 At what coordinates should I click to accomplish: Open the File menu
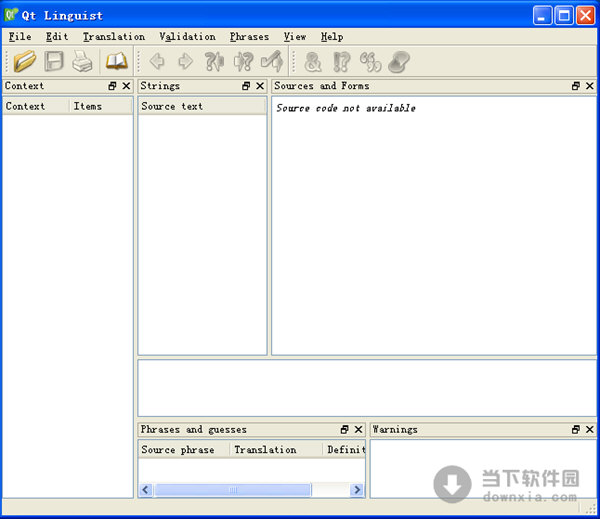tap(20, 37)
